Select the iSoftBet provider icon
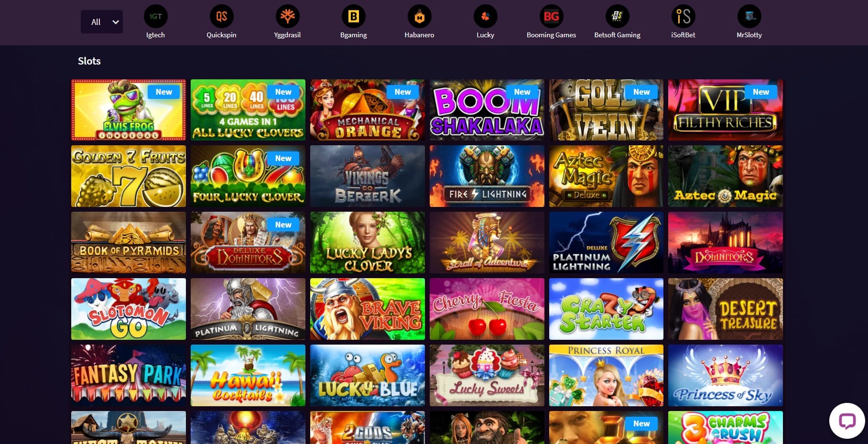Screen dimensions: 868x444 click(x=683, y=16)
